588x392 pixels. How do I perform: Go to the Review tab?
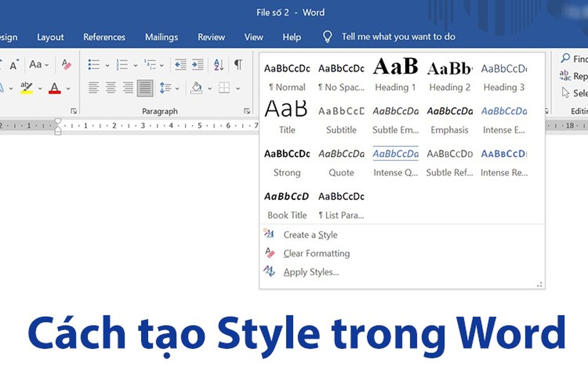click(x=211, y=37)
